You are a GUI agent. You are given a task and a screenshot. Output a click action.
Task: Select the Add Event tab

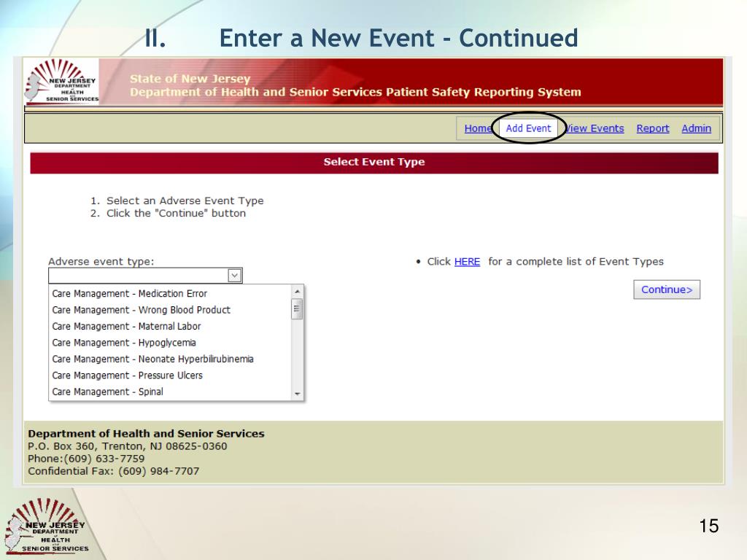coord(528,128)
